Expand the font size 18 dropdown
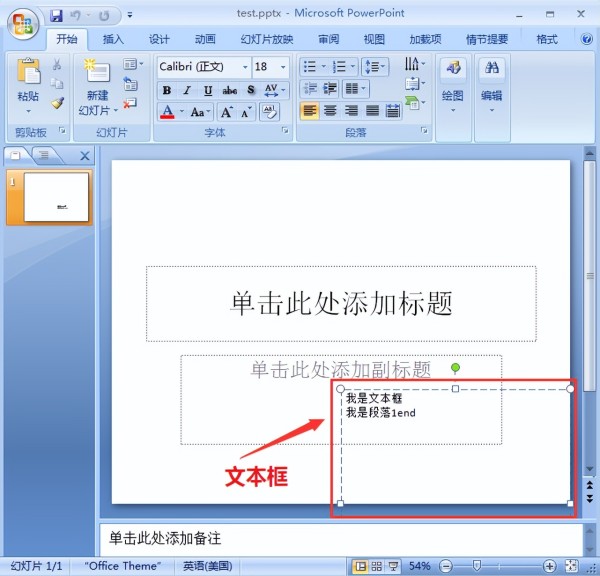 click(284, 67)
